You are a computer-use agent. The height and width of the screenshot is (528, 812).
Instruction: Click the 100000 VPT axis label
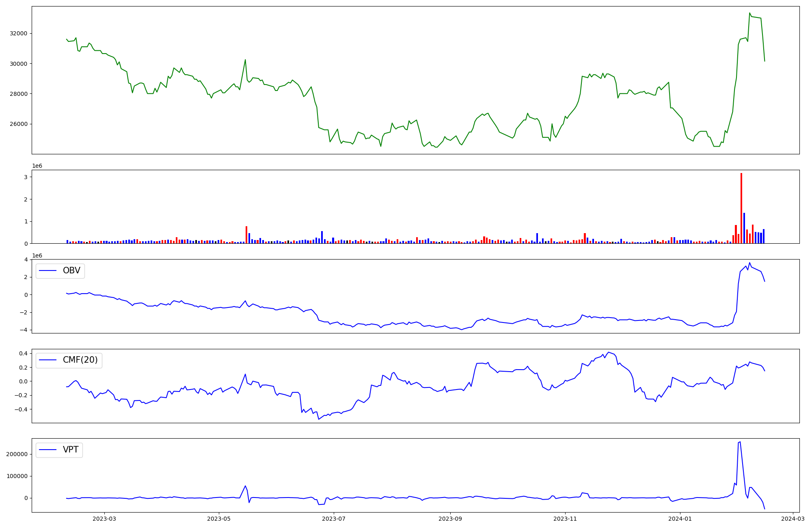(x=17, y=476)
